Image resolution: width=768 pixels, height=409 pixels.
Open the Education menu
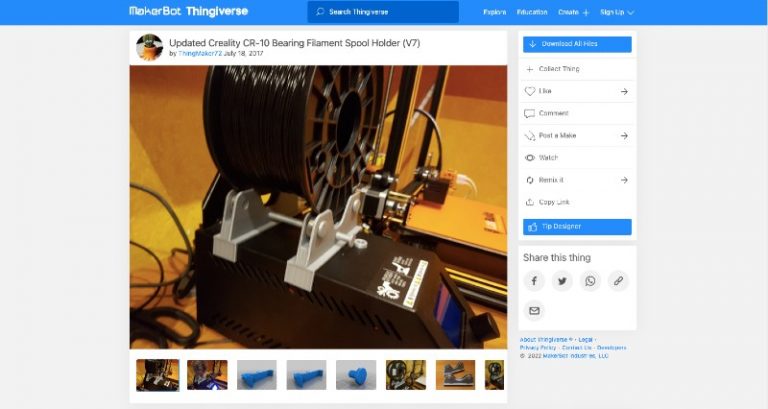pos(532,12)
